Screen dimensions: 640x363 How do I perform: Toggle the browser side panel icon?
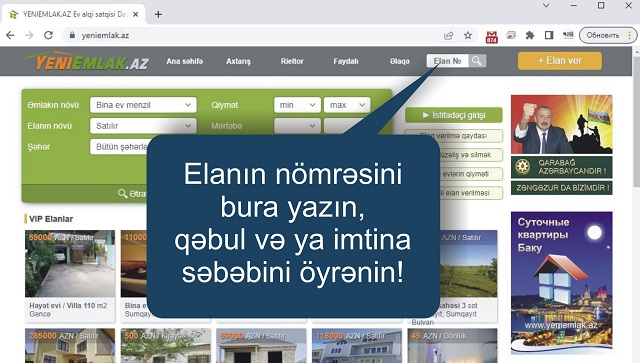coord(549,36)
